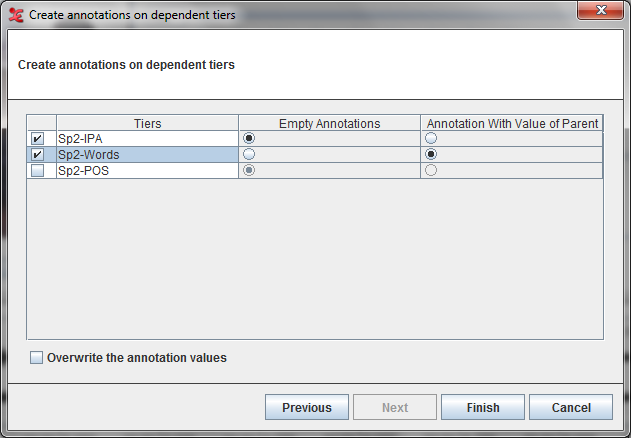Click the ELAN icon in the title bar

point(16,15)
